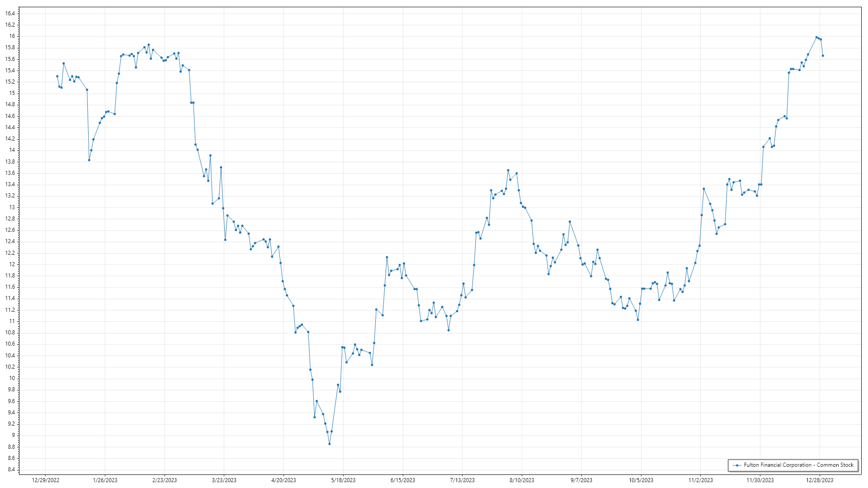This screenshot has width=868, height=488.
Task: Click the legend line marker icon
Action: pyautogui.click(x=737, y=465)
